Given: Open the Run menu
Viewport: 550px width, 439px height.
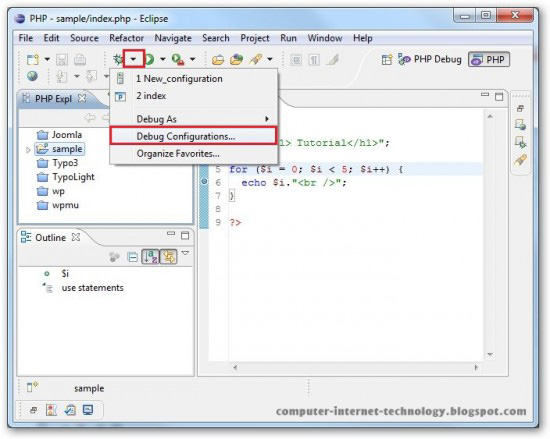Looking at the screenshot, I should coord(288,38).
